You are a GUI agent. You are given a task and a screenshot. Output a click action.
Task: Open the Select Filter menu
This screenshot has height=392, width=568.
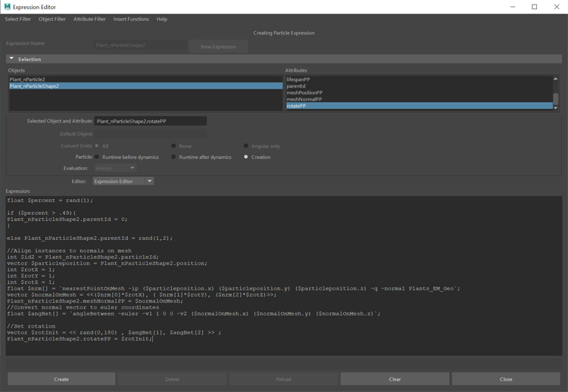tap(18, 19)
